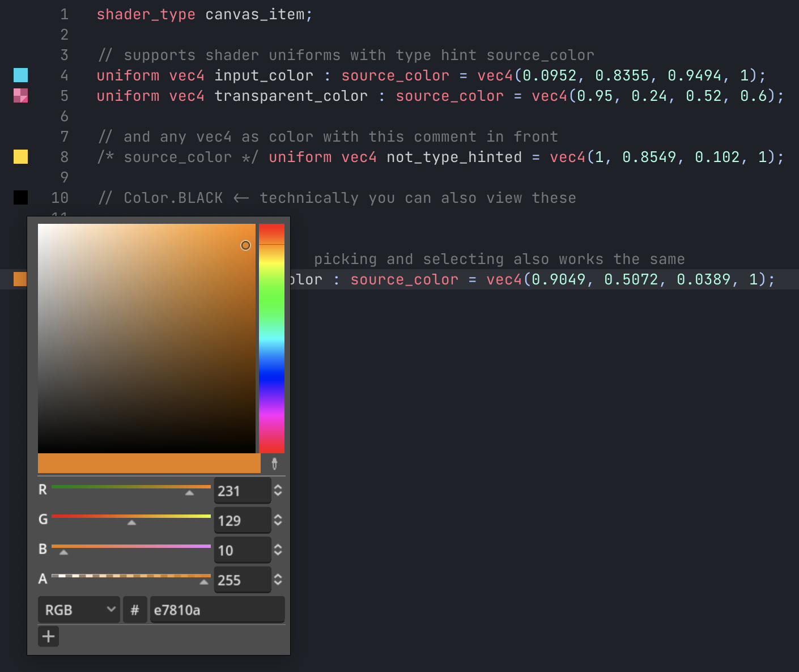Click the value 0.24 on line 5
Screen dimensions: 799x672
[x=649, y=96]
